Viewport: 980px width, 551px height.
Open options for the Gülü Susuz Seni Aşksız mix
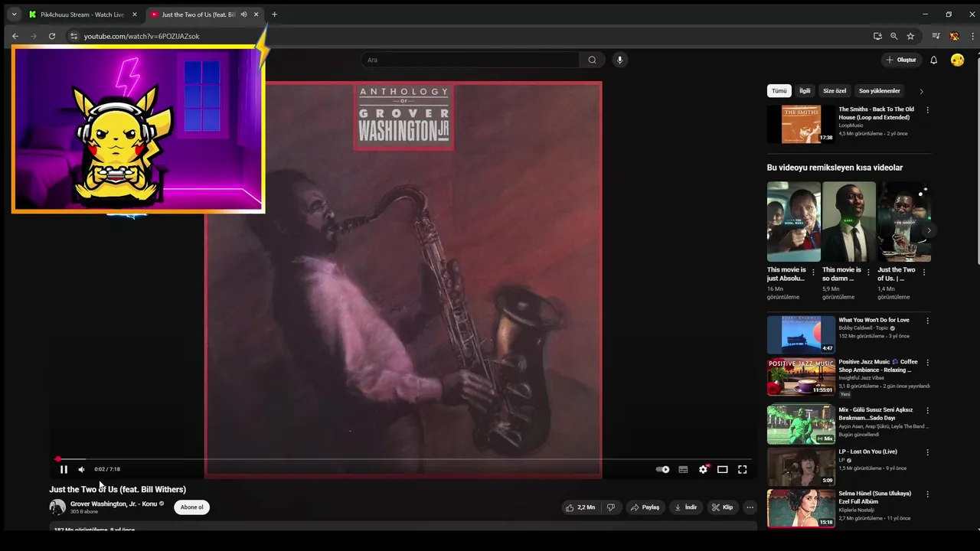928,411
